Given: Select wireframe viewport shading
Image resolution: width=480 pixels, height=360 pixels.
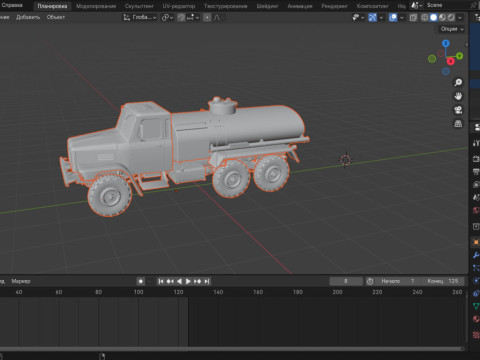Looking at the screenshot, I should tap(425, 17).
